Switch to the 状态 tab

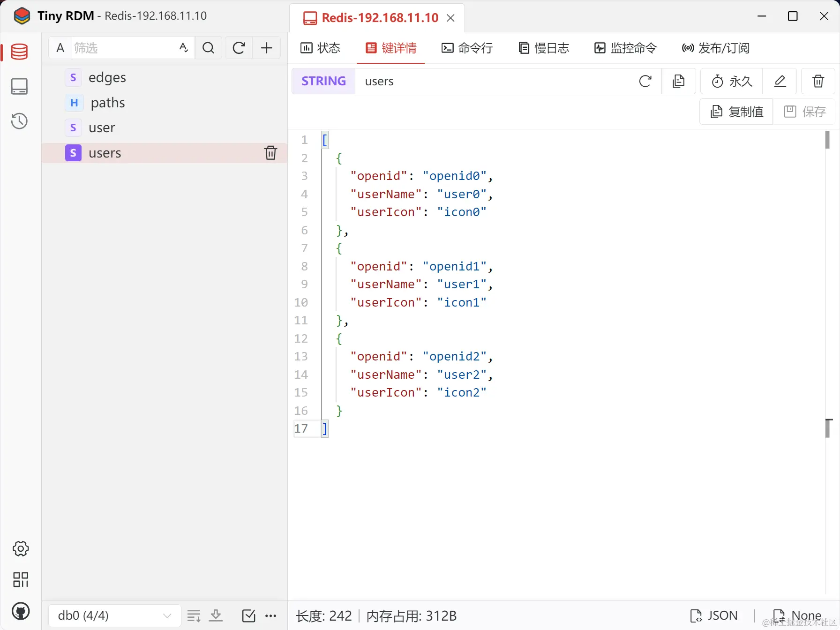(x=320, y=48)
